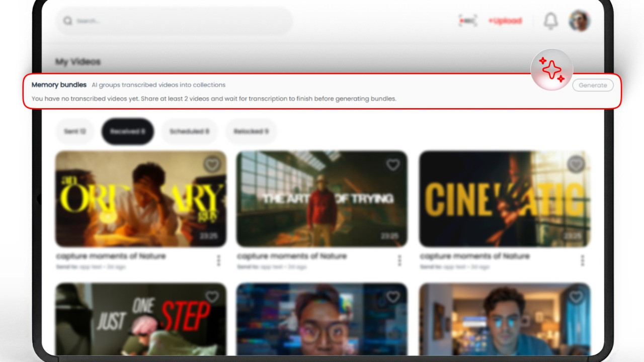Image resolution: width=644 pixels, height=362 pixels.
Task: Open the three-dot menu below the Cinematic video
Action: click(x=583, y=260)
